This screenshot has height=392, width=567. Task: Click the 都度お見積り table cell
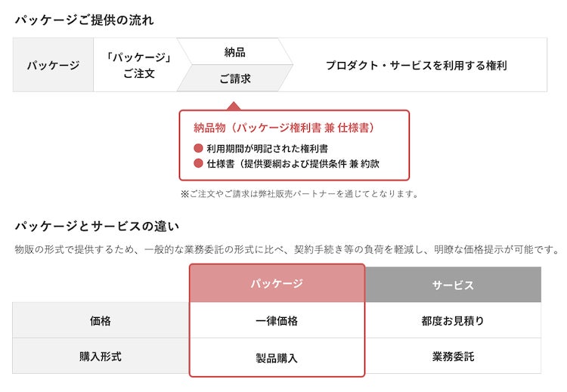pos(453,320)
